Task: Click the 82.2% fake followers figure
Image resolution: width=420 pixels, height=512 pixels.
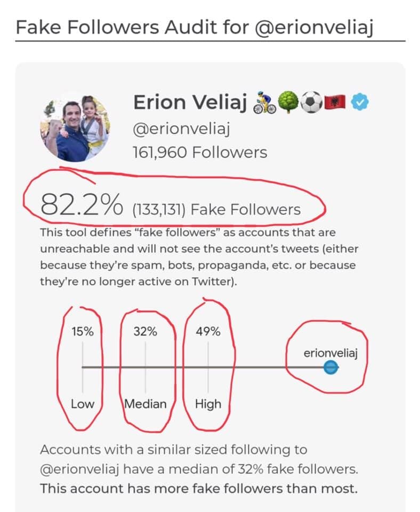Action: (x=82, y=205)
